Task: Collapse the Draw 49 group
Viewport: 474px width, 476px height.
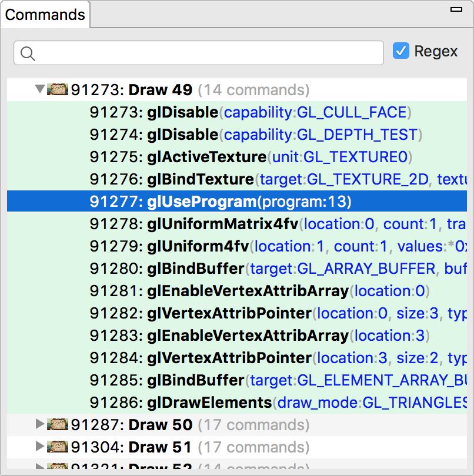Action: (x=40, y=89)
